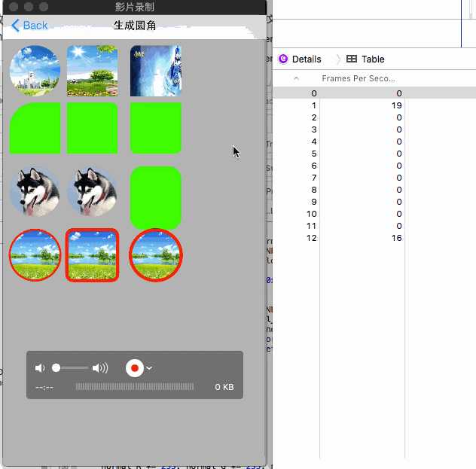Select table row 3 in Instruments
Screen dimensions: 476x469
[374, 129]
